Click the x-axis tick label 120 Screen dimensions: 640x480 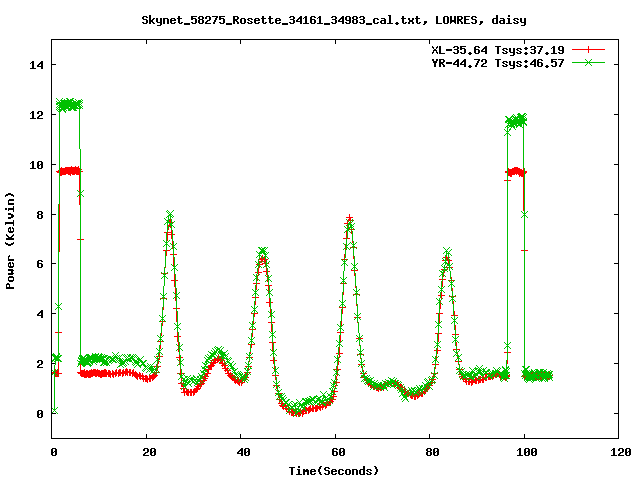621,452
